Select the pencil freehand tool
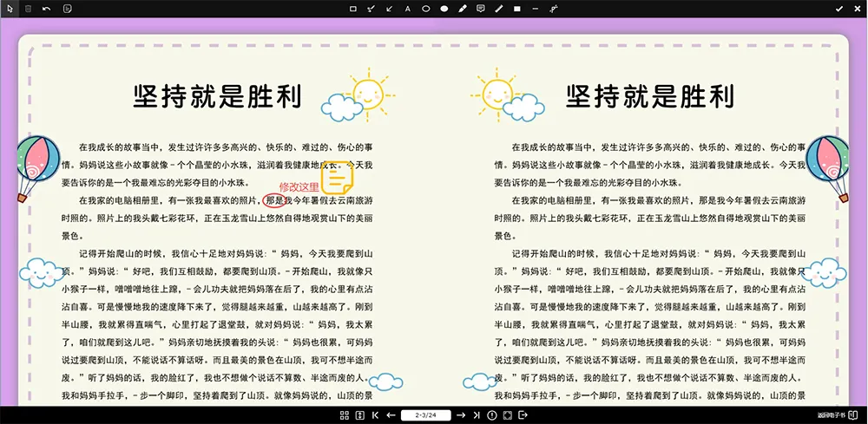Image resolution: width=868 pixels, height=424 pixels. click(x=499, y=9)
